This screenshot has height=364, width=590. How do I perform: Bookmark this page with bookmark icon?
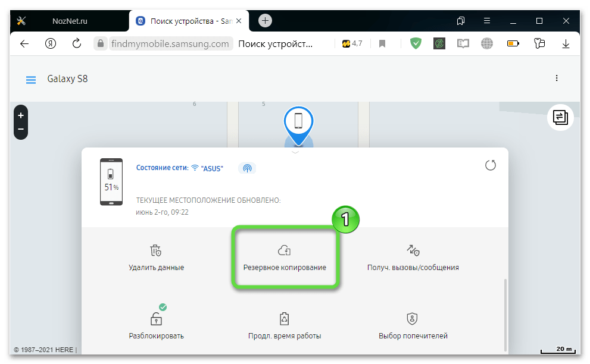(x=382, y=43)
